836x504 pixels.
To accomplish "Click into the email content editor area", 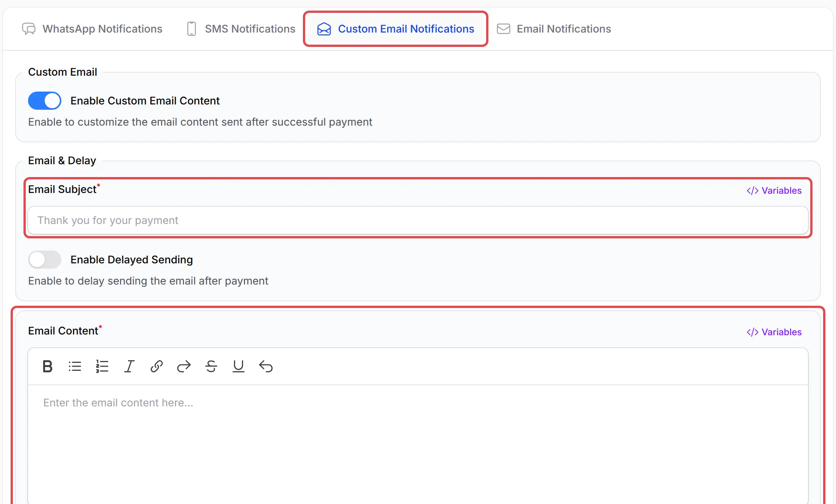I will click(x=418, y=445).
